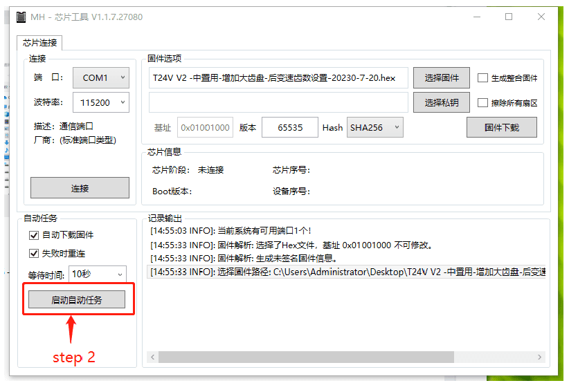Viewport: 569px width, 392px height.
Task: Uncheck the 自动下载固件 option
Action: tap(34, 236)
